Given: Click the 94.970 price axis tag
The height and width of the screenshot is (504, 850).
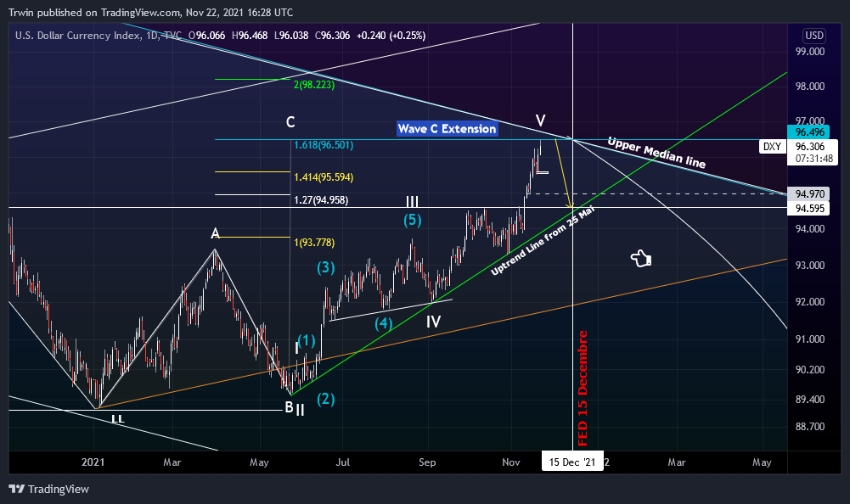Looking at the screenshot, I should [810, 194].
